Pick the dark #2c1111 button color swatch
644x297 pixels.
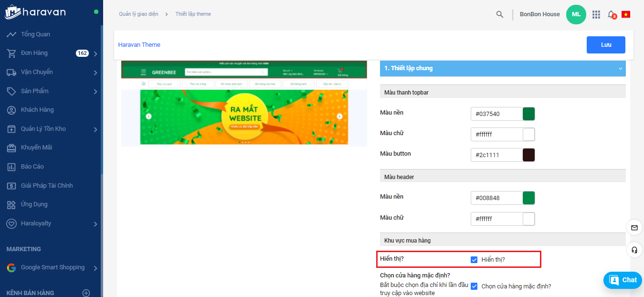point(528,155)
